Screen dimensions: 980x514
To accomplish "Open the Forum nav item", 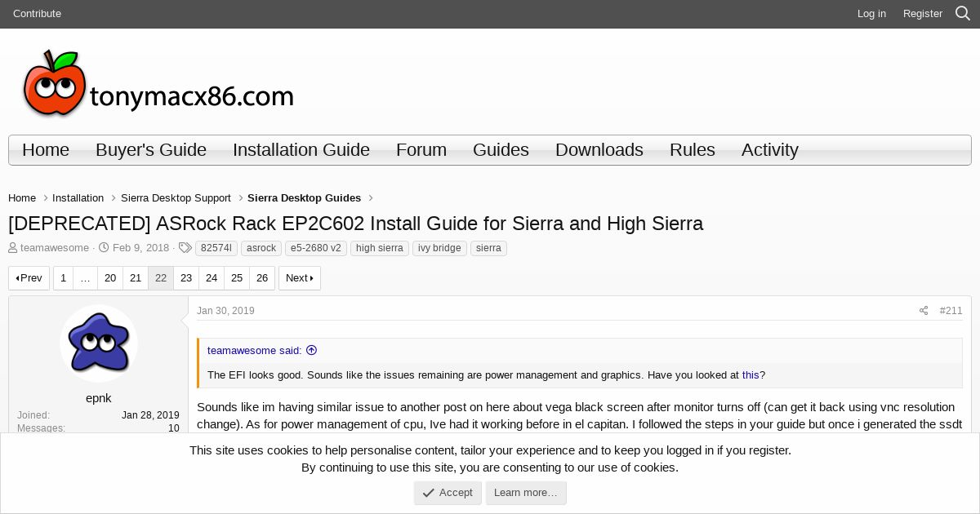I will pos(421,150).
